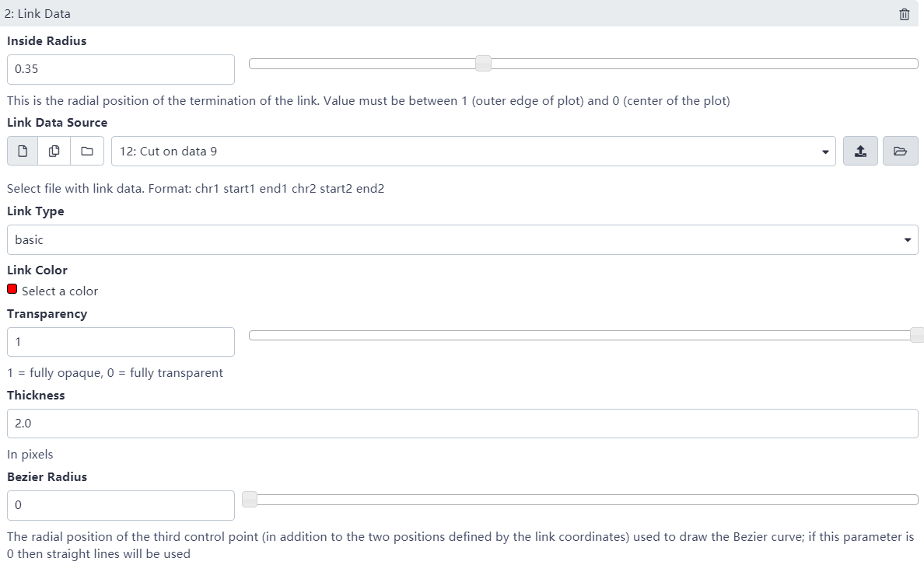Choose dataset collection folder icon
Viewport: 924px width, 565px height.
coord(86,151)
